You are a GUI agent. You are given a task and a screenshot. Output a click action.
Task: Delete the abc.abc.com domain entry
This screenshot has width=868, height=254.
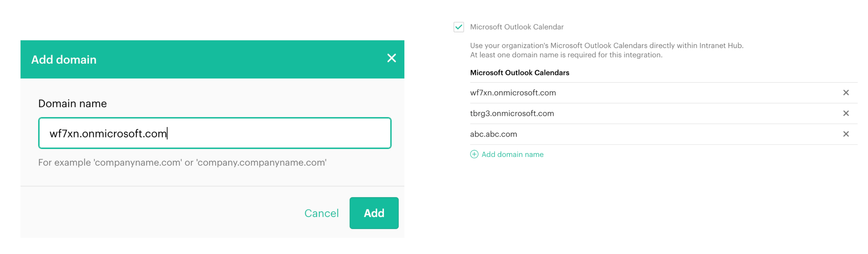click(x=845, y=134)
